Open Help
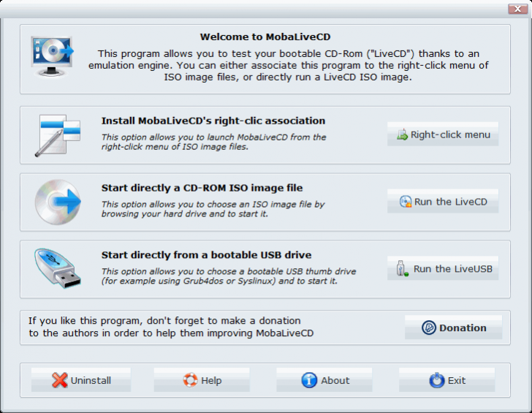Screen dimensions: 532x413 [202, 380]
